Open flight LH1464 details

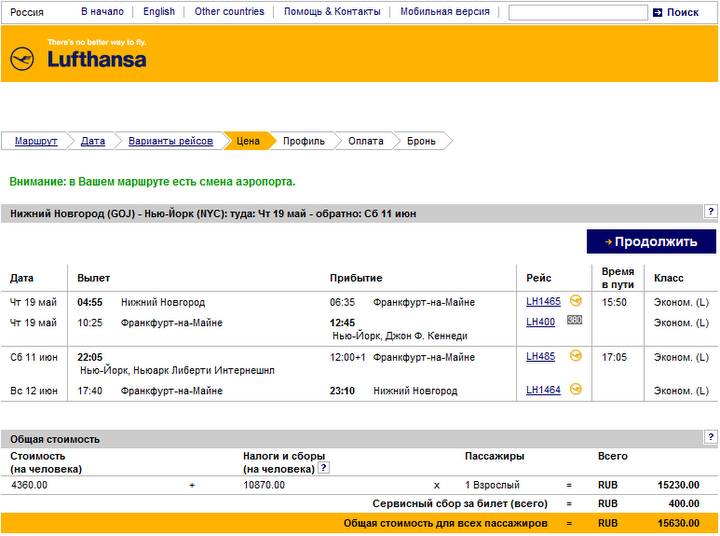pos(543,390)
